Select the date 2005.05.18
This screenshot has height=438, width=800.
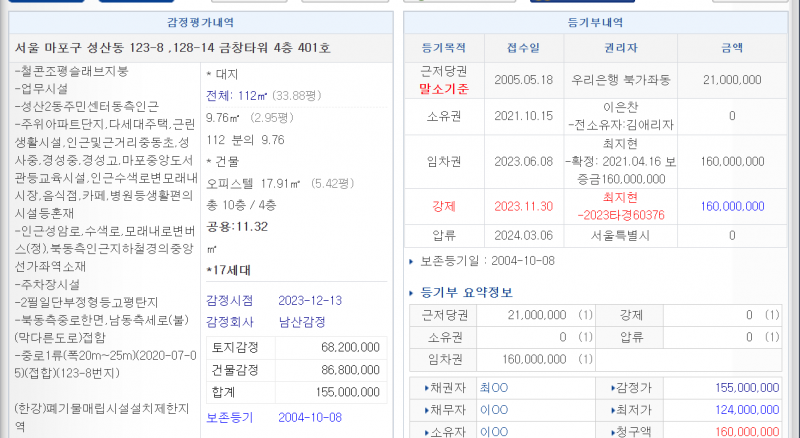point(523,80)
